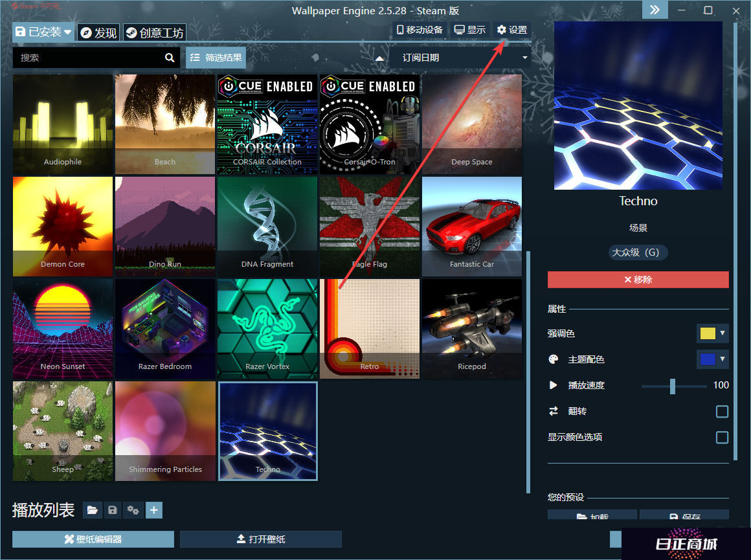Select the Eagle Flag wallpaper

click(370, 227)
